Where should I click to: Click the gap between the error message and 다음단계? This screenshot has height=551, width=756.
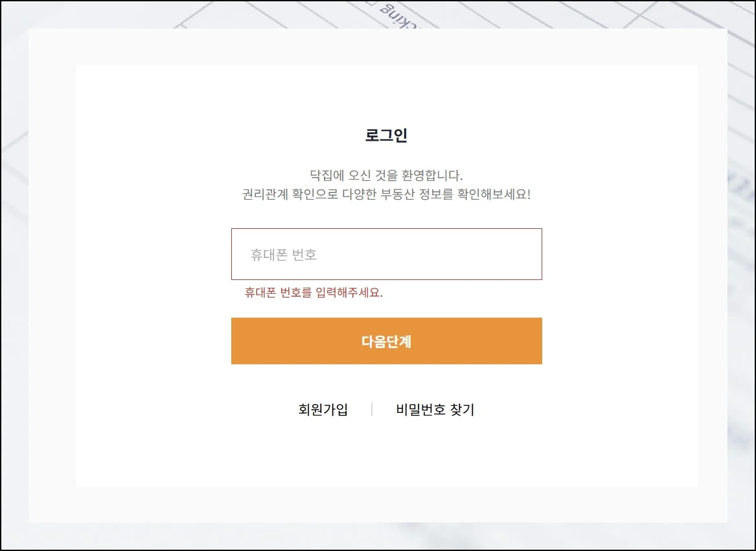click(x=386, y=309)
